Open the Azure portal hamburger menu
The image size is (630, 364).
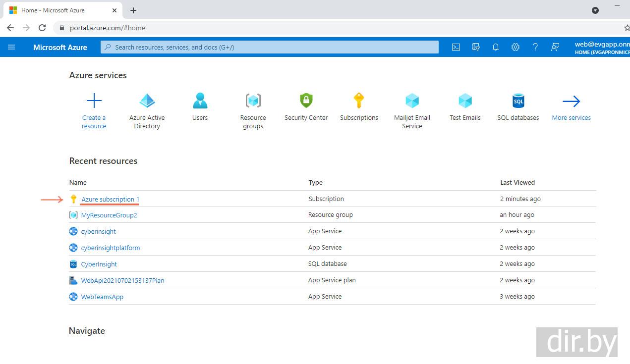(11, 47)
